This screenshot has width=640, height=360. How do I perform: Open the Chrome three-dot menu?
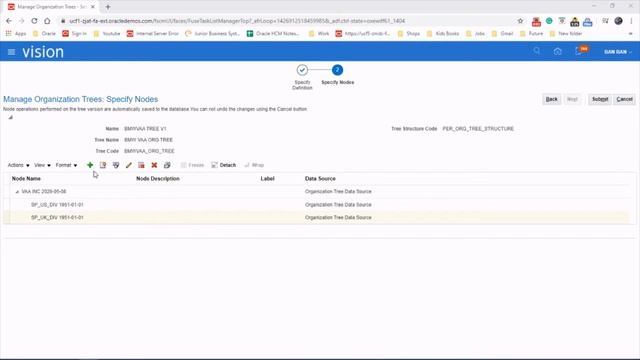[x=631, y=21]
